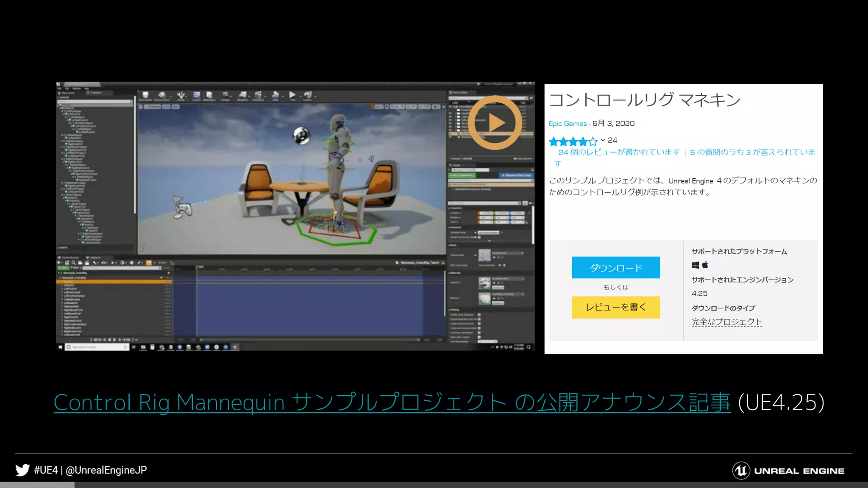Click the blue Blueprint/Add Script button

point(516,175)
